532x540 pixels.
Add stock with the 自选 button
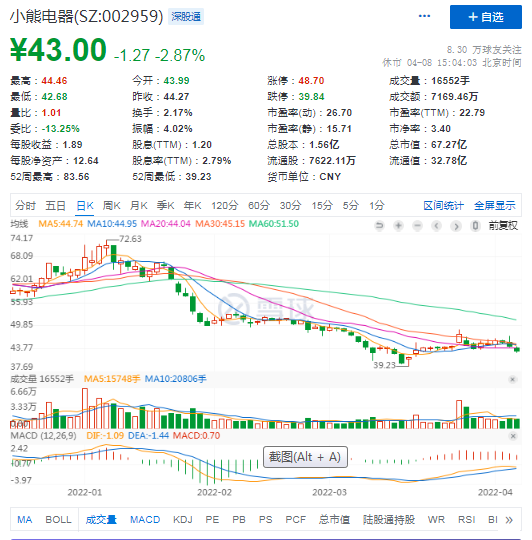486,17
